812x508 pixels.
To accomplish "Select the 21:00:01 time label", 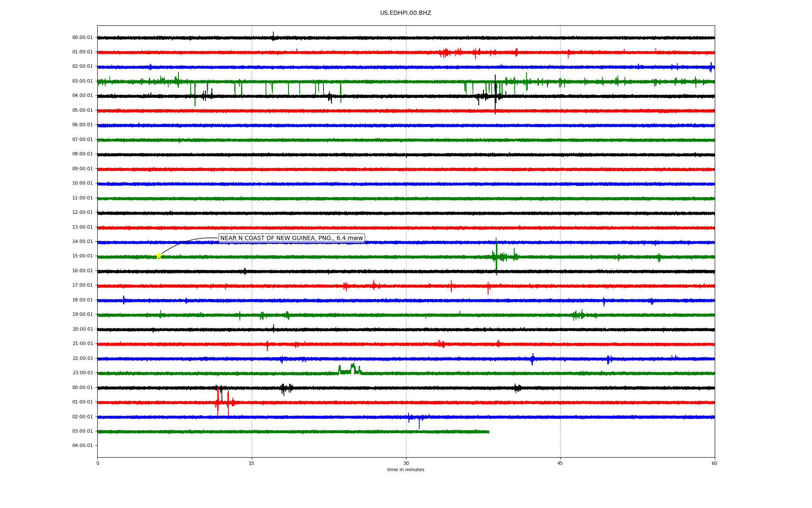I will (x=82, y=344).
